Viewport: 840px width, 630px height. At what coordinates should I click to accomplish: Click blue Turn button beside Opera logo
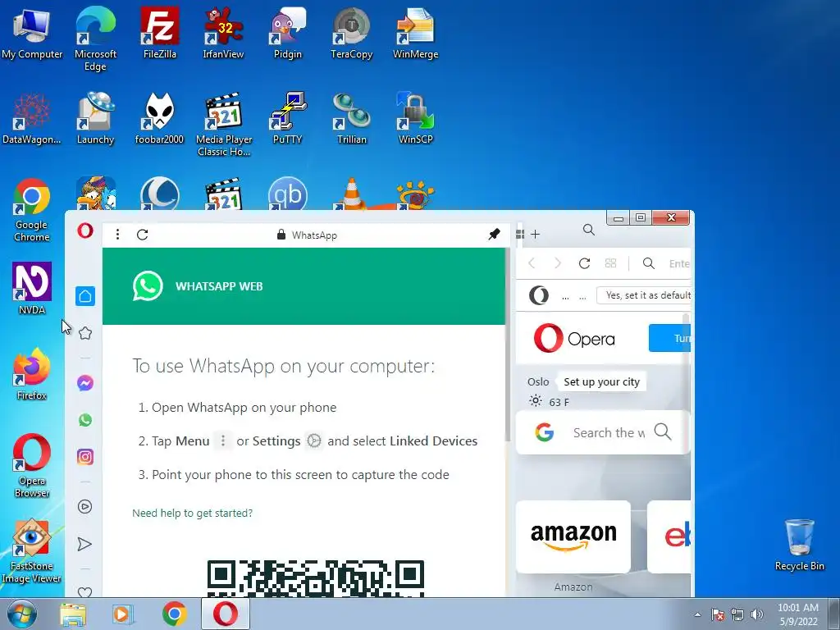(669, 338)
